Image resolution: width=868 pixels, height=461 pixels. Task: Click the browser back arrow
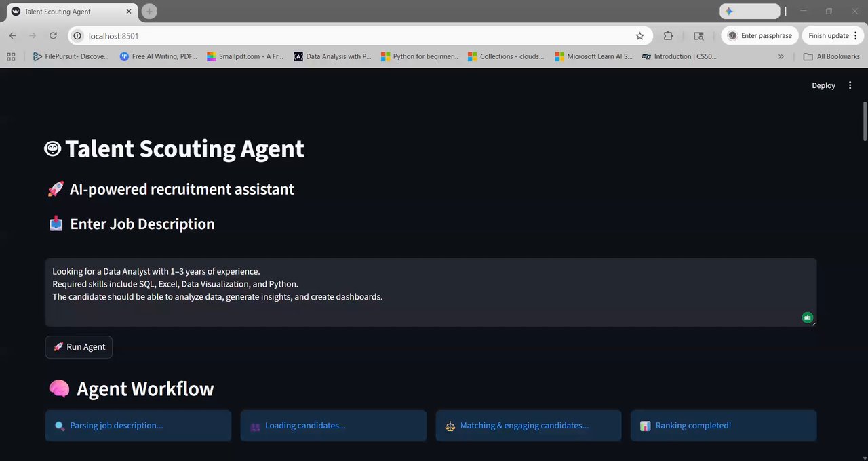(x=12, y=36)
